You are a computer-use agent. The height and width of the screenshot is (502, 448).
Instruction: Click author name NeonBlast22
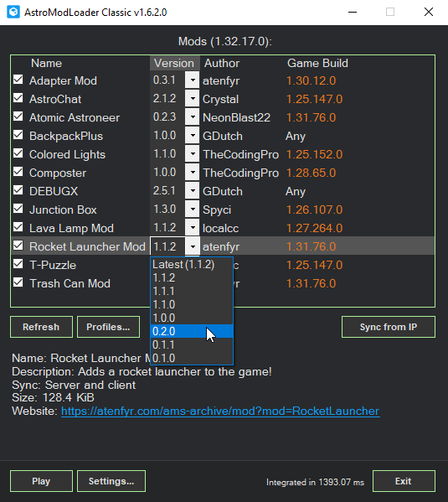click(236, 117)
